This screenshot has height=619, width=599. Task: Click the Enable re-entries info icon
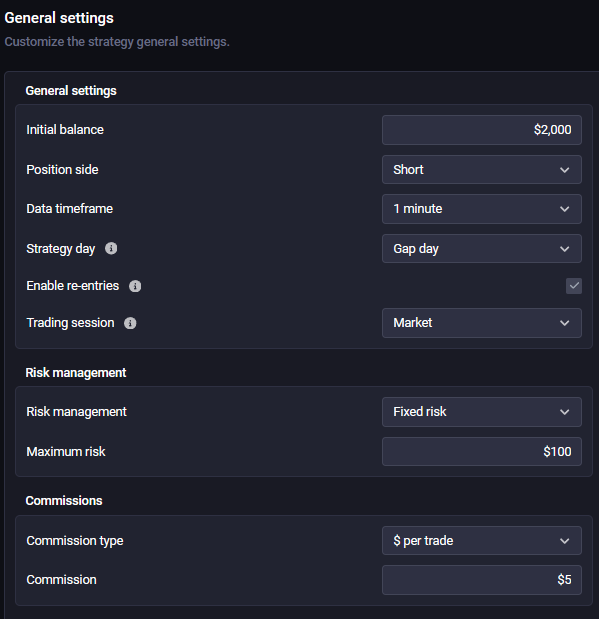(135, 286)
